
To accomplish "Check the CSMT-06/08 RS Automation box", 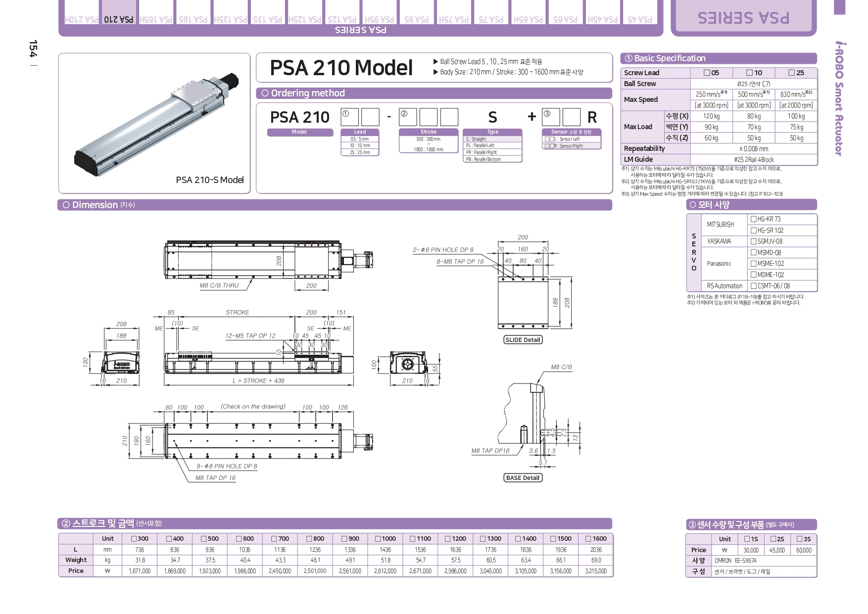I will [754, 286].
